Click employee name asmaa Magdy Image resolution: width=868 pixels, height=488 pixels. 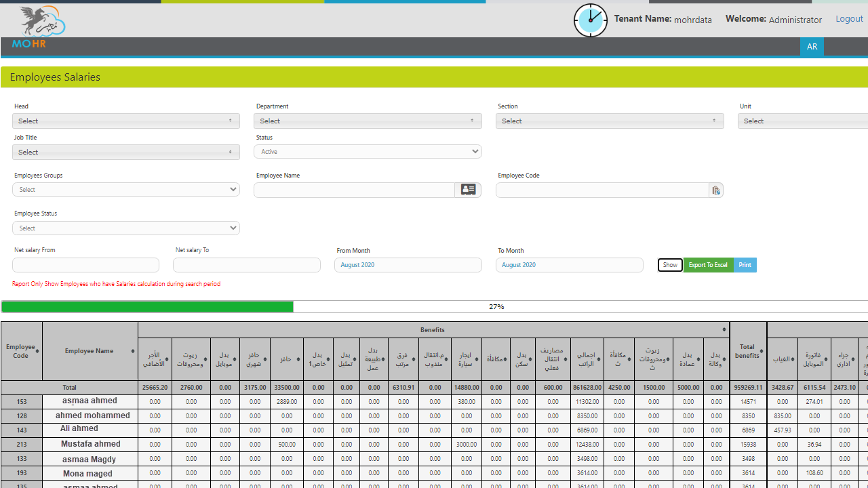(90, 459)
